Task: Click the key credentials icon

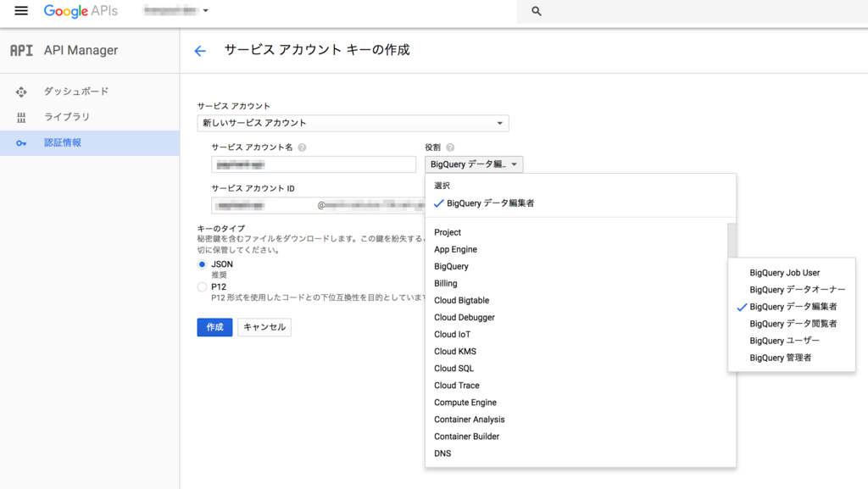Action: (x=21, y=143)
